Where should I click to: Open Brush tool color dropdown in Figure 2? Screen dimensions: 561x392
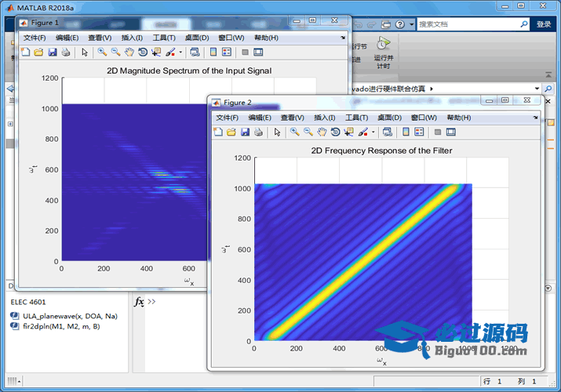(373, 132)
